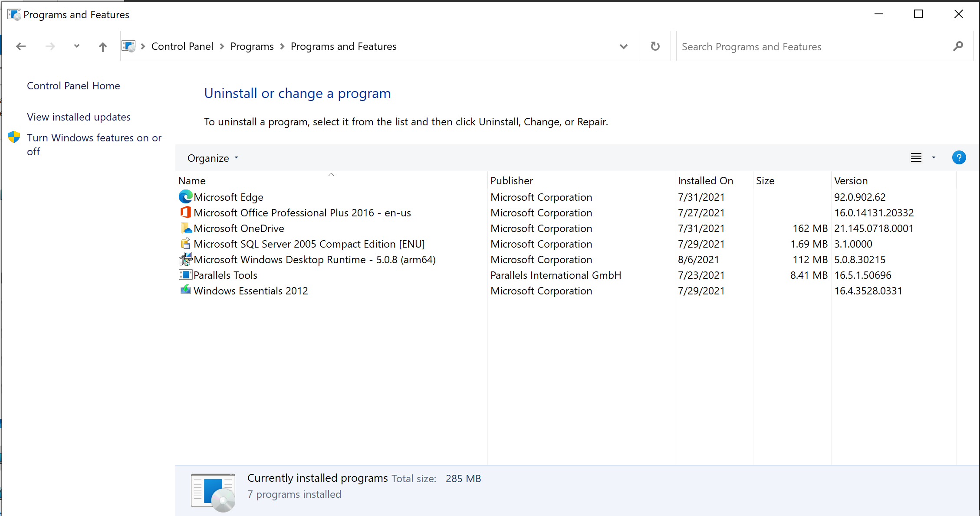Click the Microsoft OneDrive icon in list

(x=185, y=228)
